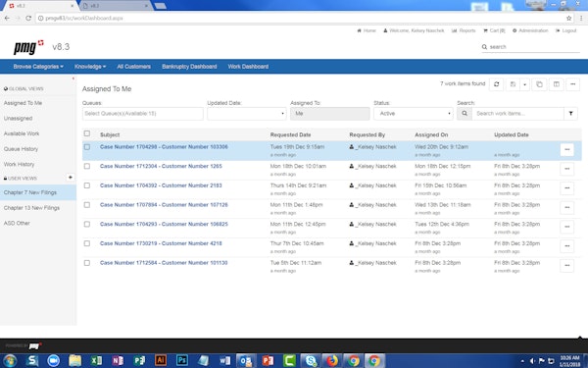588x368 pixels.
Task: Check the box for Case Number 1730219
Action: tap(87, 243)
